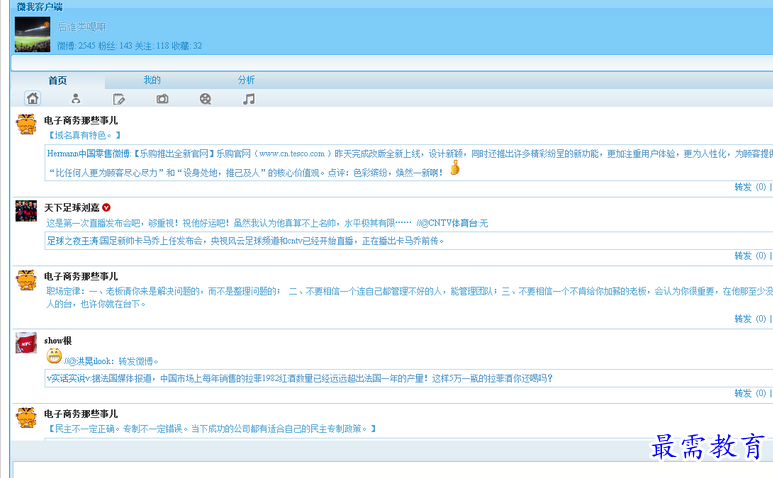The width and height of the screenshot is (773, 478).
Task: Click the 后谁美嘿嘛 profile nickname
Action: pyautogui.click(x=81, y=27)
